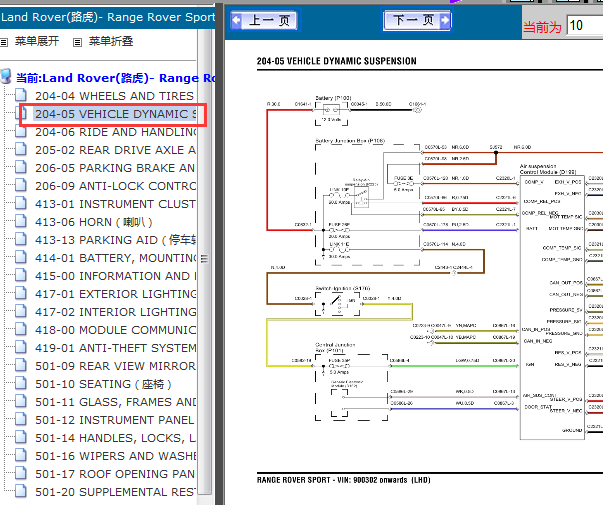Viewport: 603px width, 505px height.
Task: Click the diagram heading 204-05 VEHICLE DYNAMIC SUSPENSION
Action: pyautogui.click(x=336, y=61)
